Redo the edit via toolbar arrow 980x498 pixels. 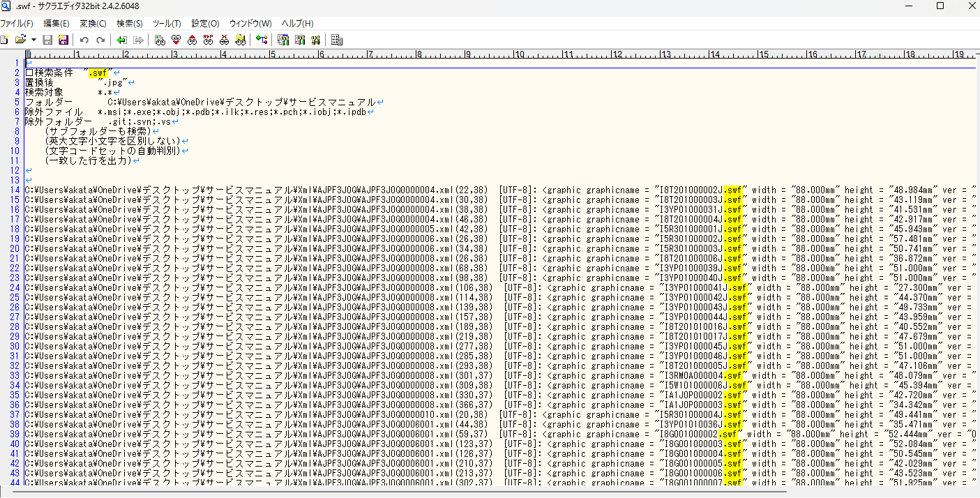[x=100, y=40]
